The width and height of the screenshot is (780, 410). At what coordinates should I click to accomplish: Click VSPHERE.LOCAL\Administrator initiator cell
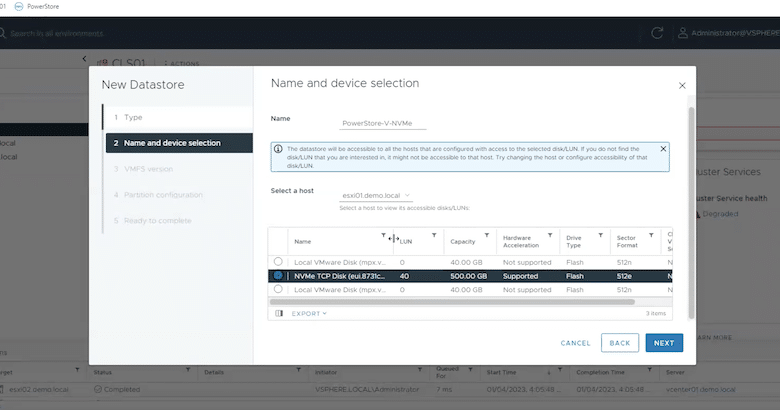(367, 389)
